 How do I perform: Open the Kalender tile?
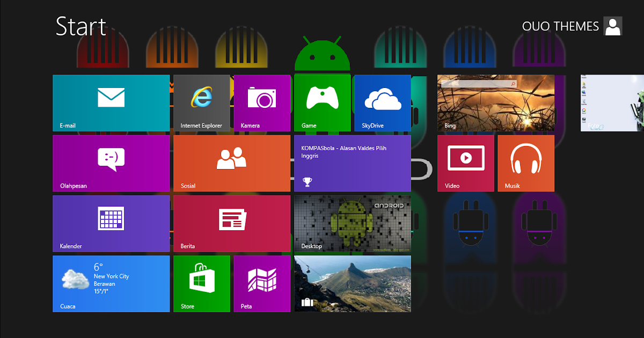click(111, 224)
